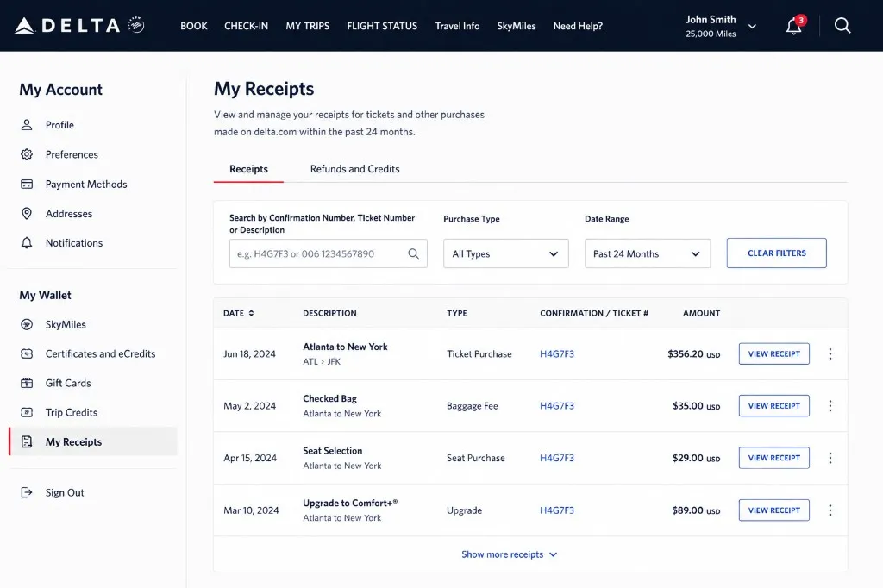The height and width of the screenshot is (588, 883).
Task: View receipt for Atlanta to New York ticket
Action: pyautogui.click(x=773, y=353)
